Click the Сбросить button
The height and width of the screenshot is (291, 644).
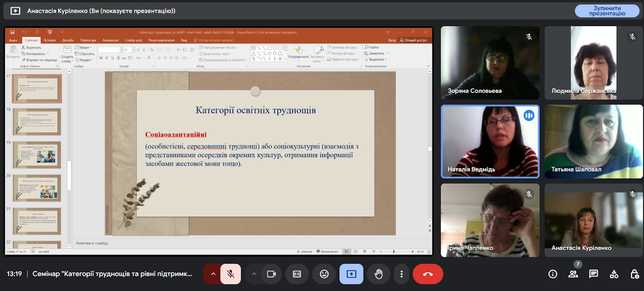click(85, 53)
